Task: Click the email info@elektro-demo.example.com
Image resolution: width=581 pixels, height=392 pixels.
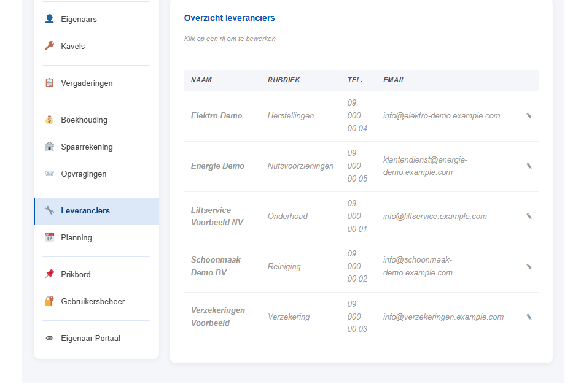Action: click(442, 115)
